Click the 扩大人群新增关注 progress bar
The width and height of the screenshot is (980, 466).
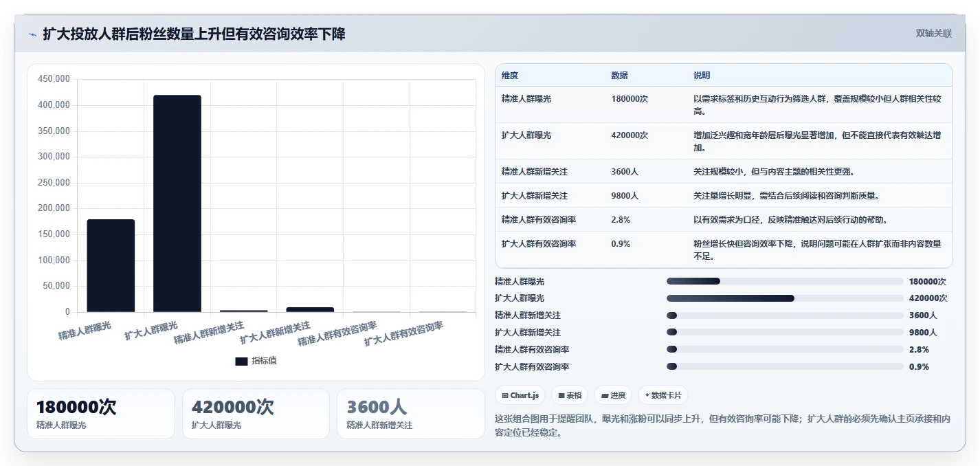pos(785,333)
